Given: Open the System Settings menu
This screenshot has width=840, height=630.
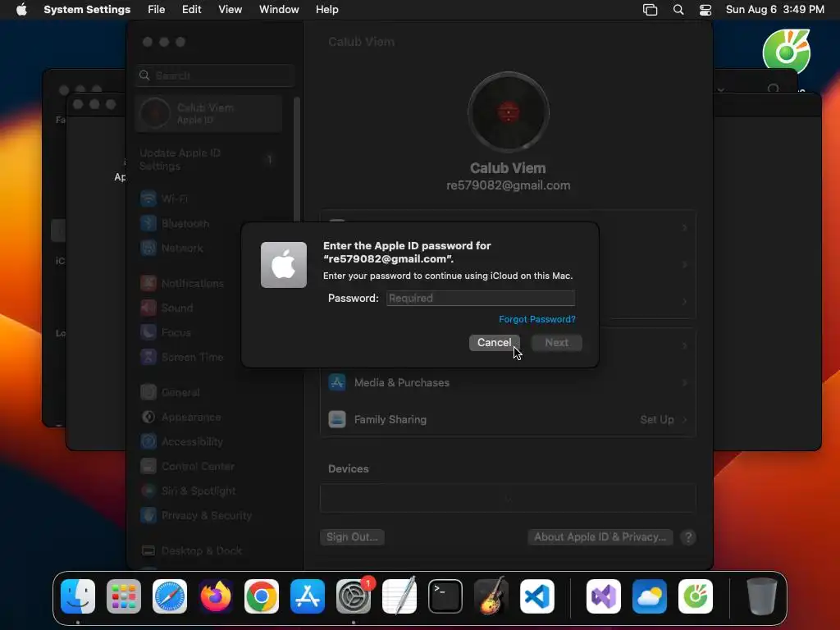Looking at the screenshot, I should point(87,10).
